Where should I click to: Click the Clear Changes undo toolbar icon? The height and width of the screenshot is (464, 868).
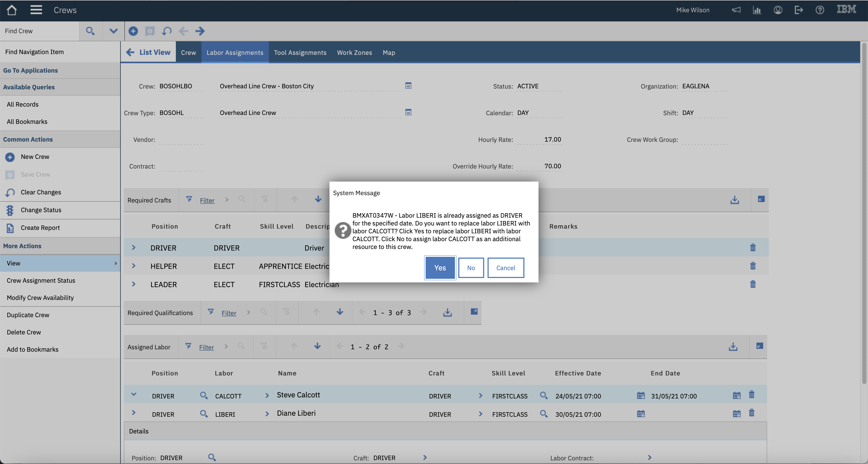point(166,31)
